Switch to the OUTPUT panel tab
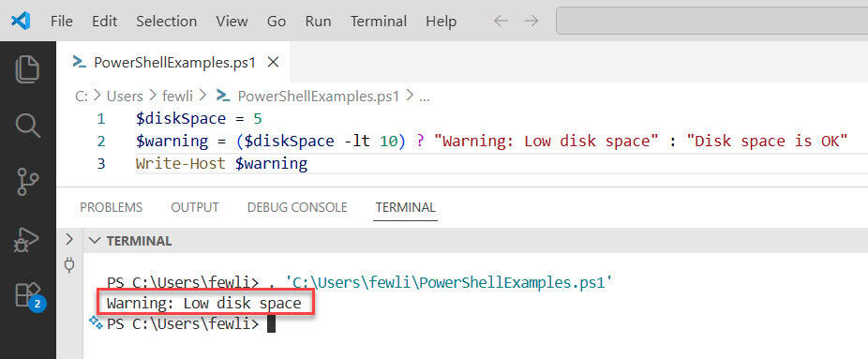The width and height of the screenshot is (868, 359). (x=195, y=207)
